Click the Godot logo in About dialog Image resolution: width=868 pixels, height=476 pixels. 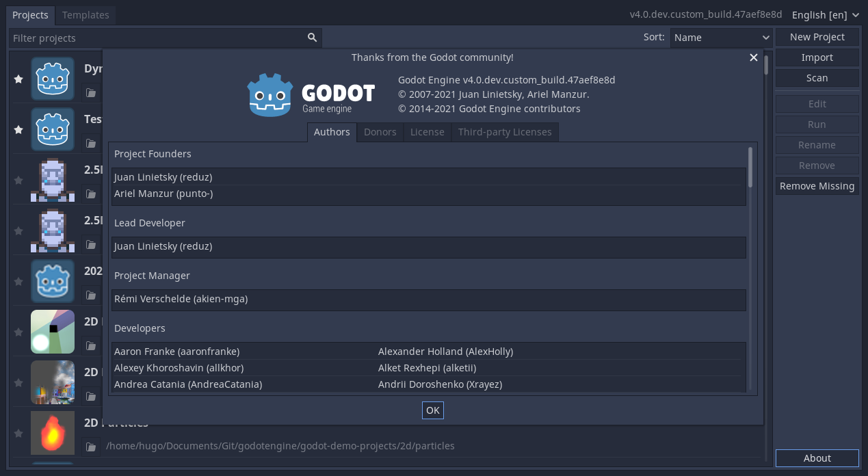coord(311,94)
